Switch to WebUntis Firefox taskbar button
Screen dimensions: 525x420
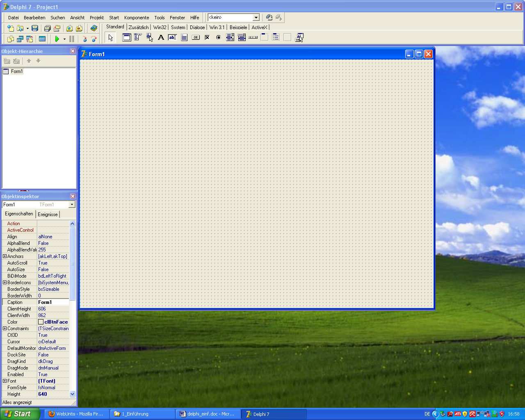76,414
